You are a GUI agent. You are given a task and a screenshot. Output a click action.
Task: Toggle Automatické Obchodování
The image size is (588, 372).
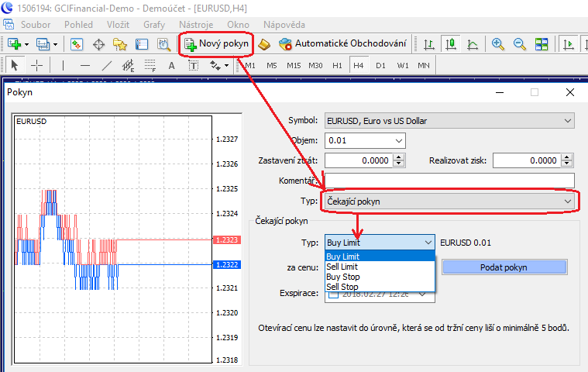coord(342,44)
